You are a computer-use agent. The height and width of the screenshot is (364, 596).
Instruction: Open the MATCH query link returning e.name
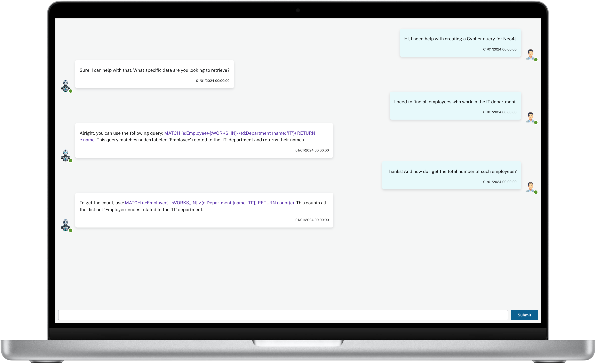point(239,133)
